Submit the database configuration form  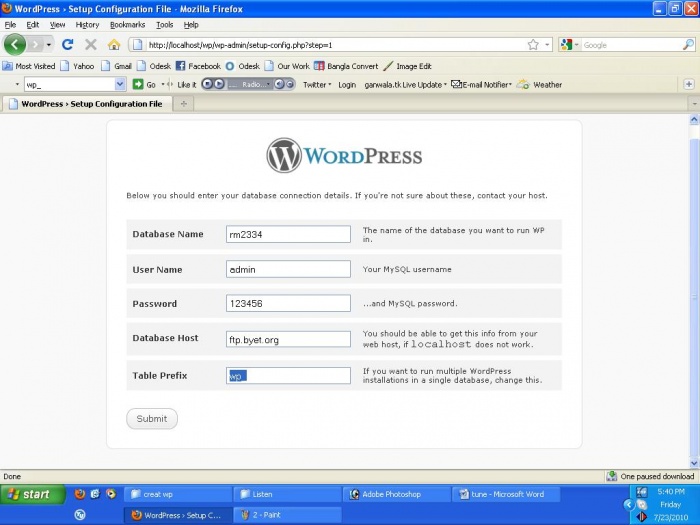tap(152, 419)
